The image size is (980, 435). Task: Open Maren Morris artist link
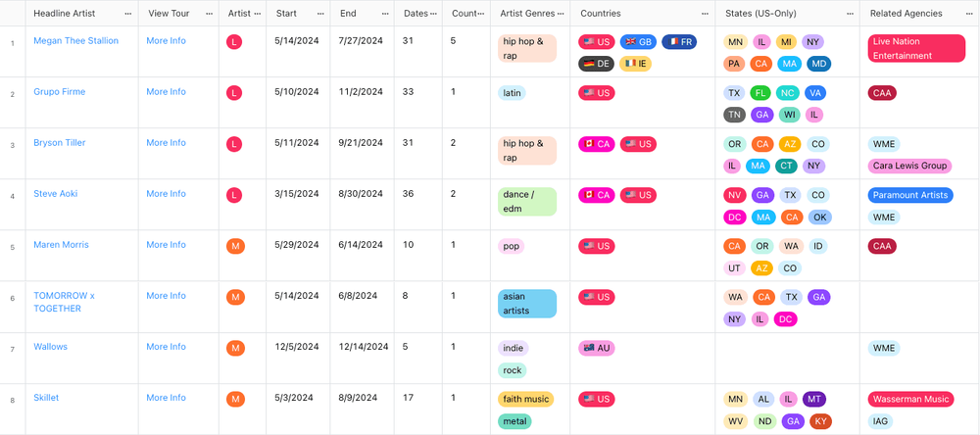[x=61, y=244]
